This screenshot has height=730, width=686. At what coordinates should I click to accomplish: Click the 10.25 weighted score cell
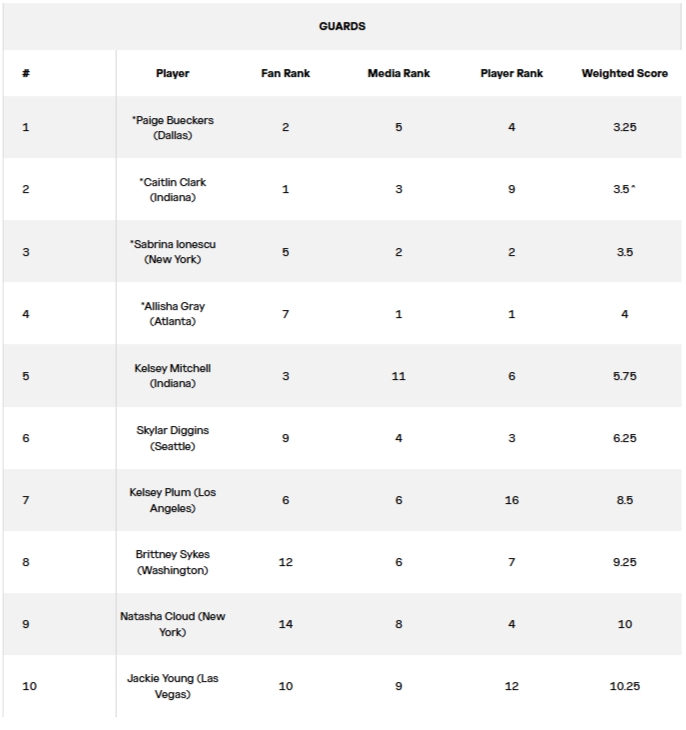point(624,686)
